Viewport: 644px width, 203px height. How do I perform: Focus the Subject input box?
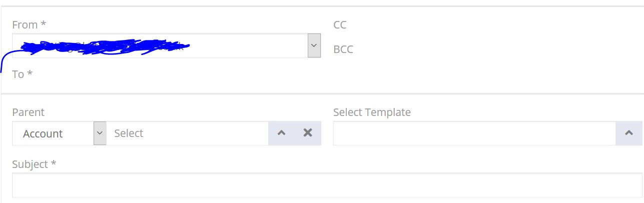tap(327, 185)
